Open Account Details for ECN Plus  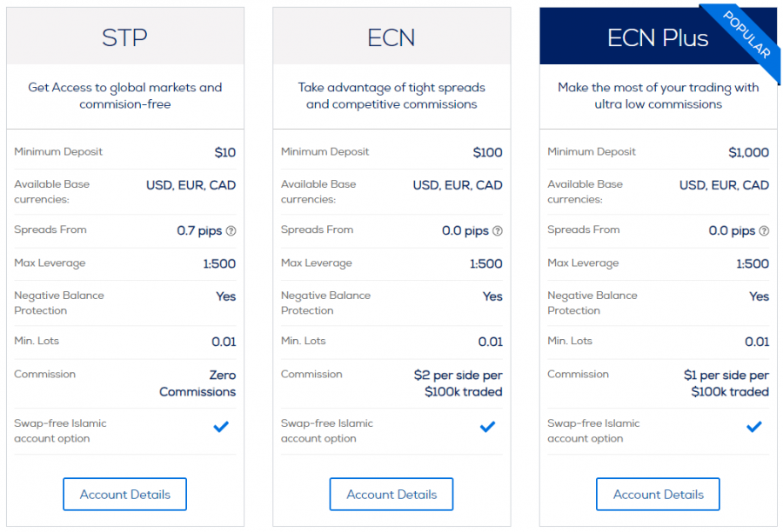[x=658, y=494]
